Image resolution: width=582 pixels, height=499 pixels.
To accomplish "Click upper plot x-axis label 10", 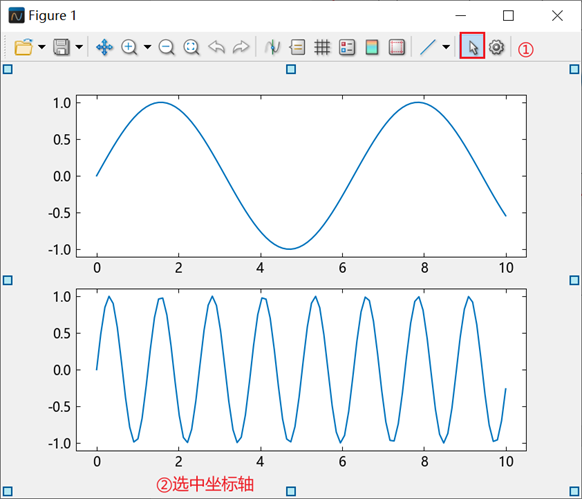I will (506, 268).
